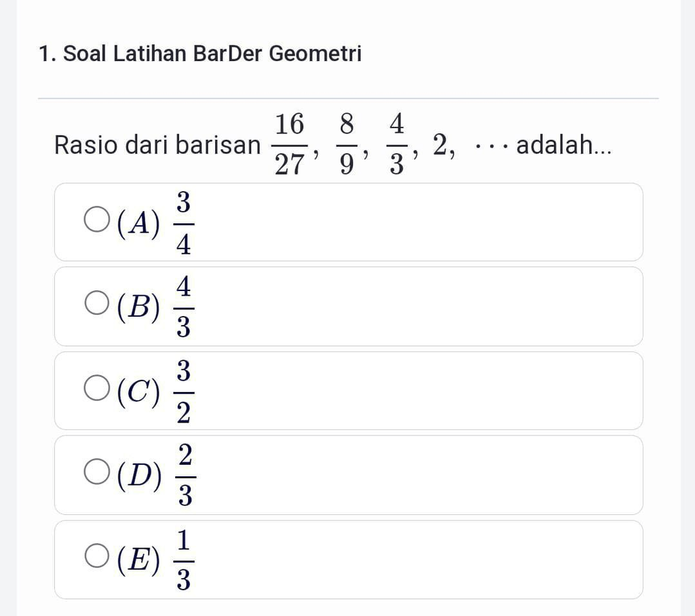Click the (D) letter label

tap(139, 475)
